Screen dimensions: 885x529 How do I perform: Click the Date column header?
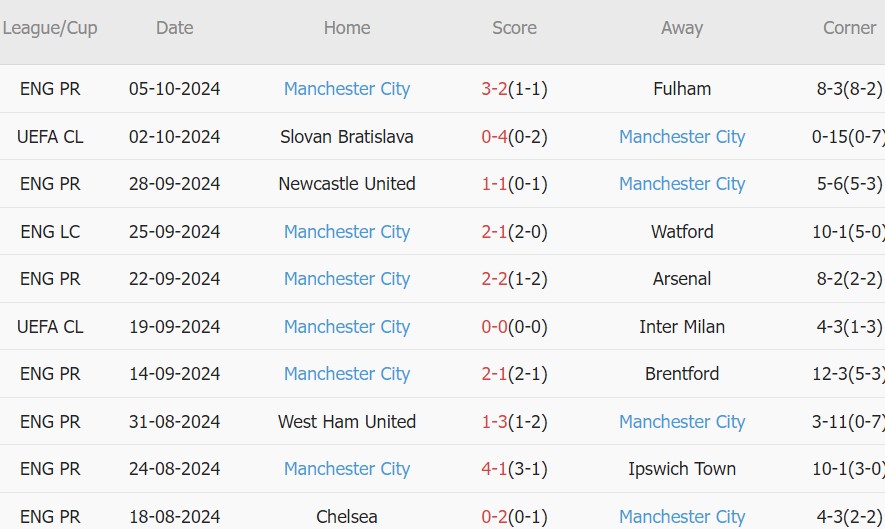175,28
